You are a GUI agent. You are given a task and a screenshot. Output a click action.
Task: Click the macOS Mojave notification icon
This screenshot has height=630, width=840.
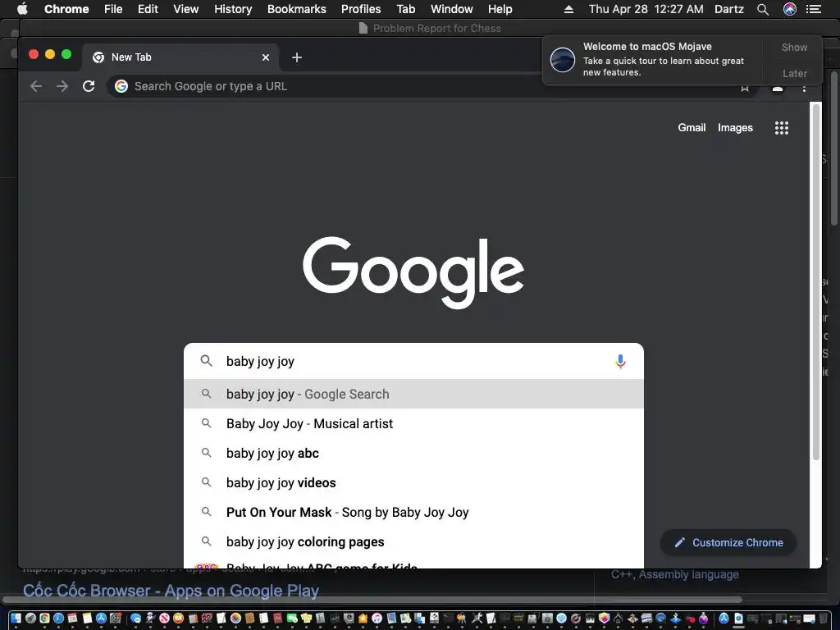coord(563,59)
